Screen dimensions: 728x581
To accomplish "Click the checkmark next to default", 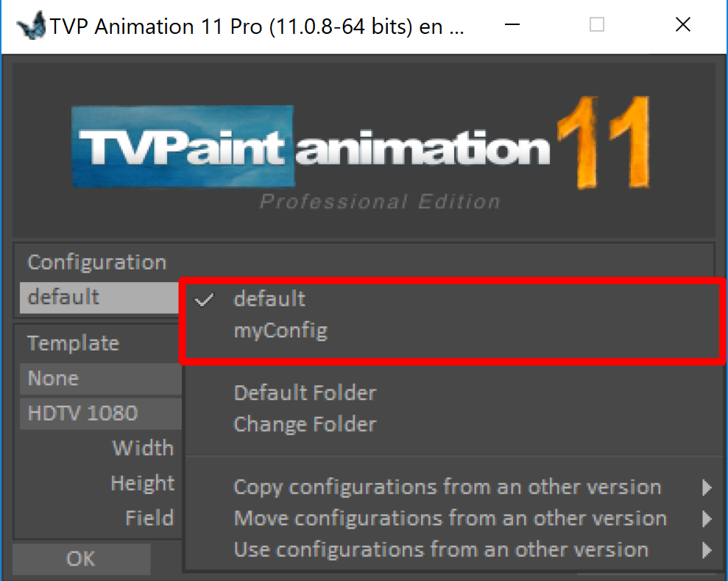I will [x=204, y=300].
